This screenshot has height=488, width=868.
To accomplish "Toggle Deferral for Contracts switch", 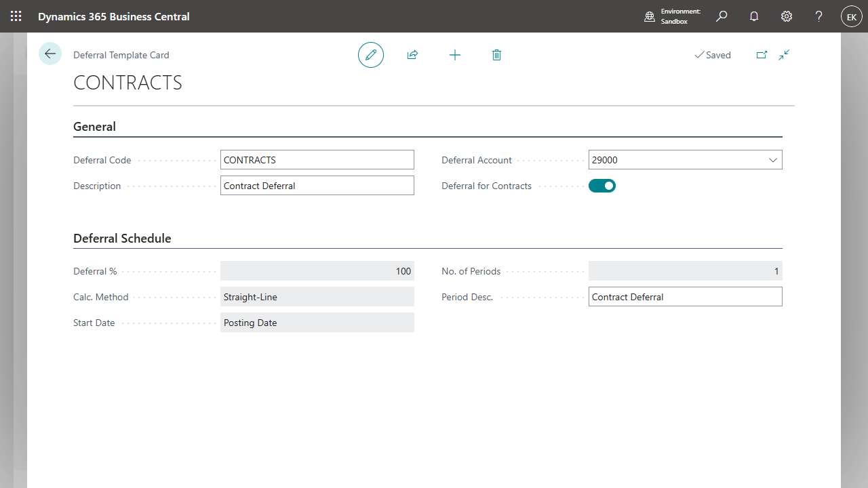I will pyautogui.click(x=602, y=186).
